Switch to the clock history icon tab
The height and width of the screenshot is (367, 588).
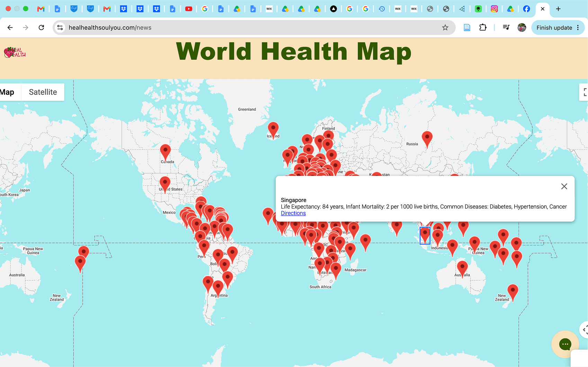382,9
